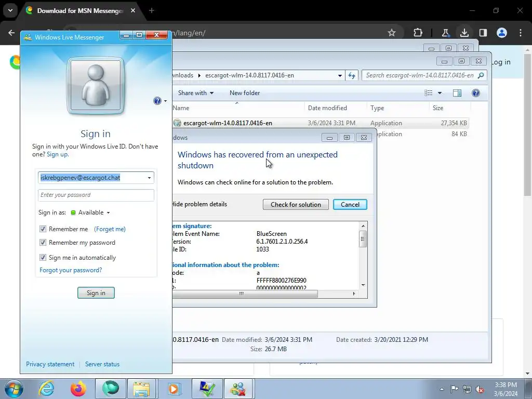Close the Download for MSN Messenger tab
Viewport: 532px width, 399px height.
pos(133,10)
